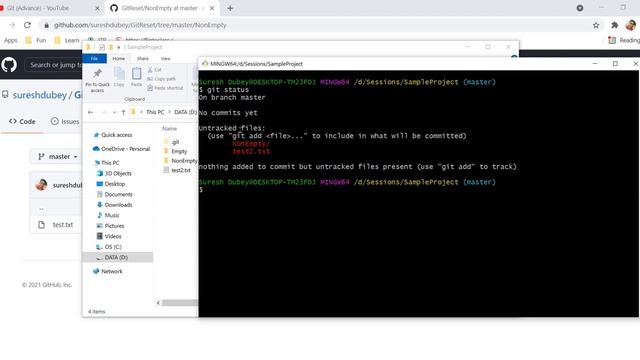Open test.txt file in GitHub
This screenshot has width=640, height=360.
point(63,225)
